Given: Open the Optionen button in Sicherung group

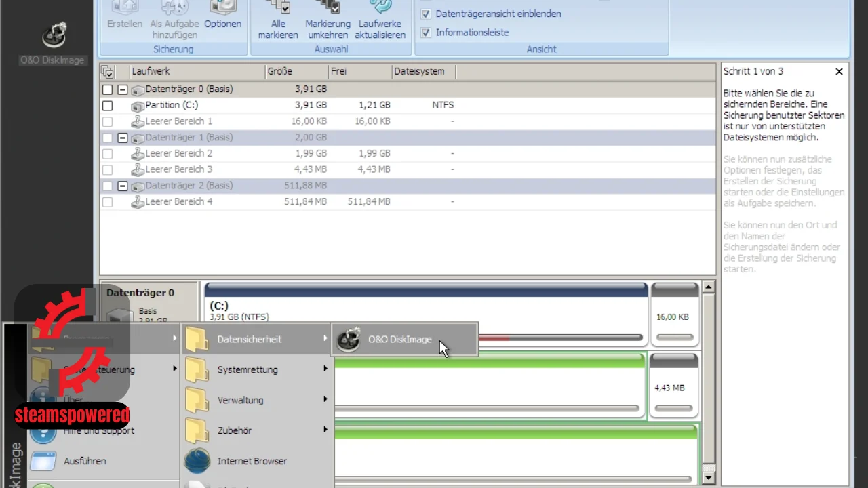Looking at the screenshot, I should point(222,15).
